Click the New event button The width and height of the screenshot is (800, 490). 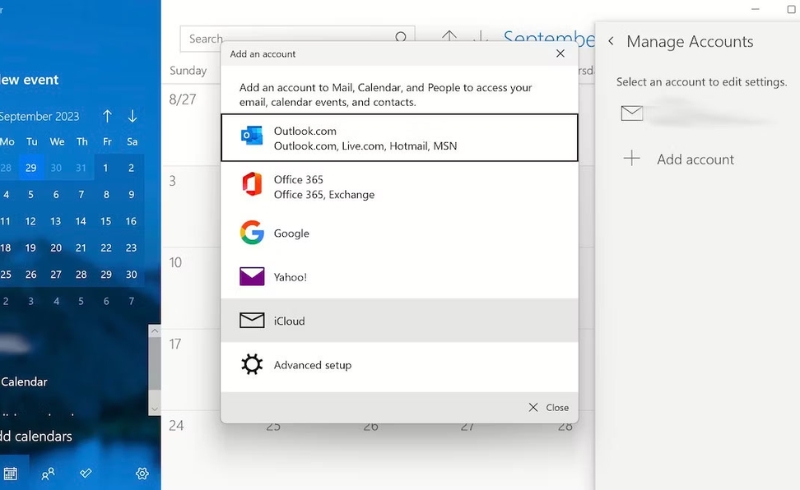point(29,80)
